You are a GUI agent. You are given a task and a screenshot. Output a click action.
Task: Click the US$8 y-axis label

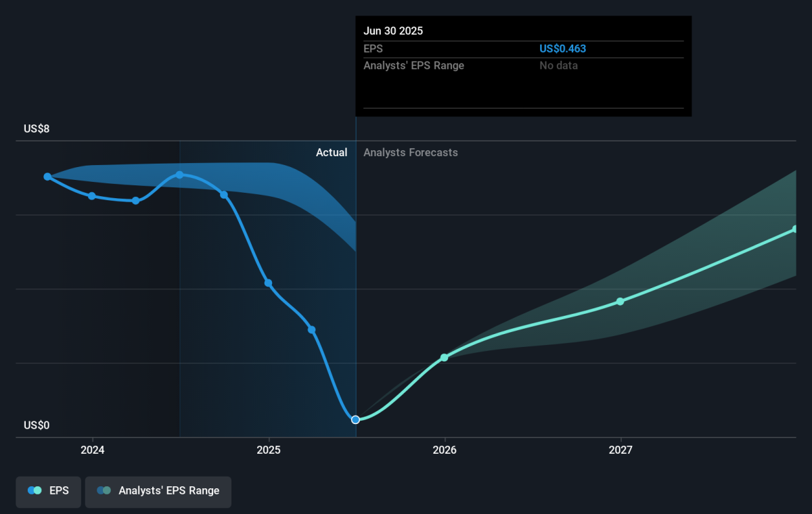click(37, 128)
